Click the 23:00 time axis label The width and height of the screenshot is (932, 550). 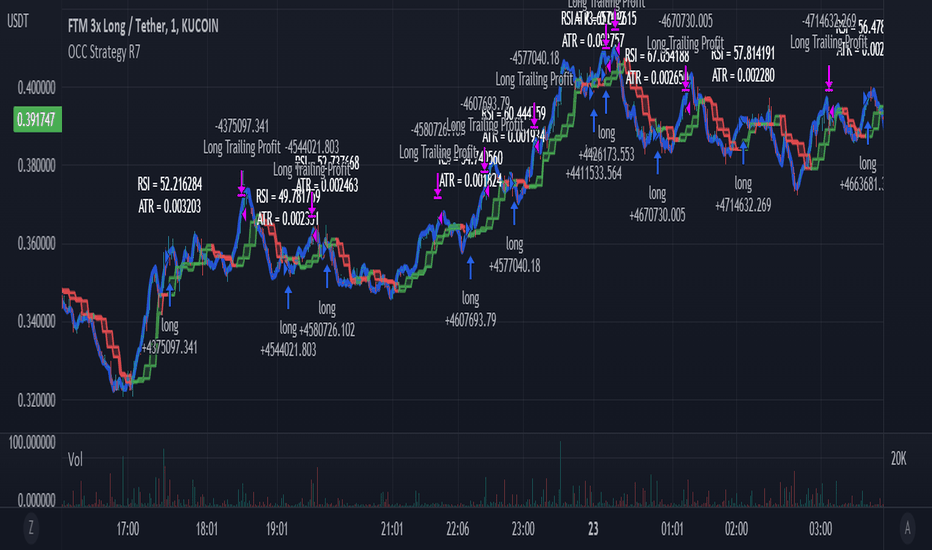click(523, 529)
